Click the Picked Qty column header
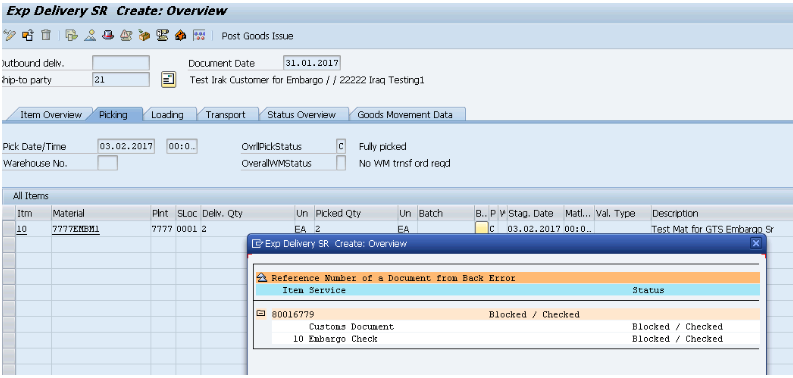 (x=356, y=214)
